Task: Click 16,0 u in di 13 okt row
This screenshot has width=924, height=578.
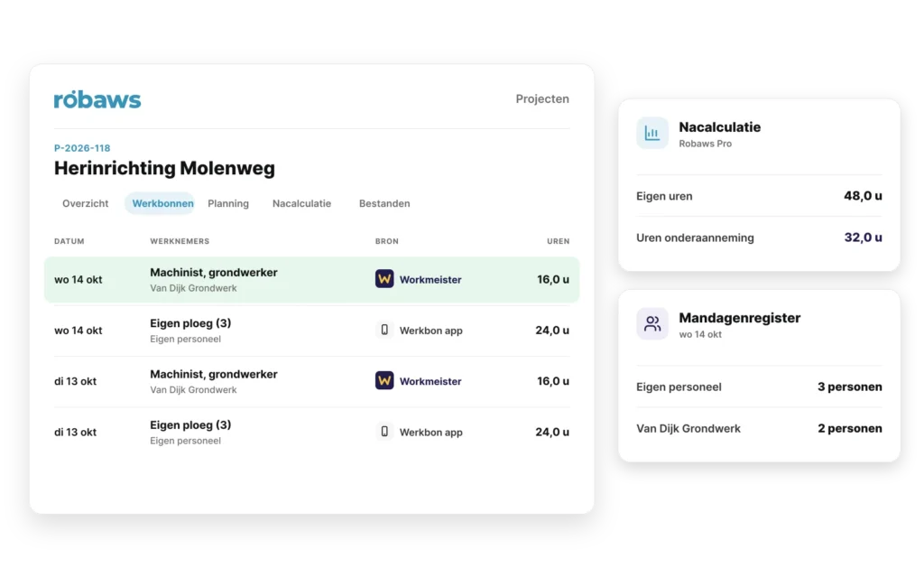Action: coord(553,381)
